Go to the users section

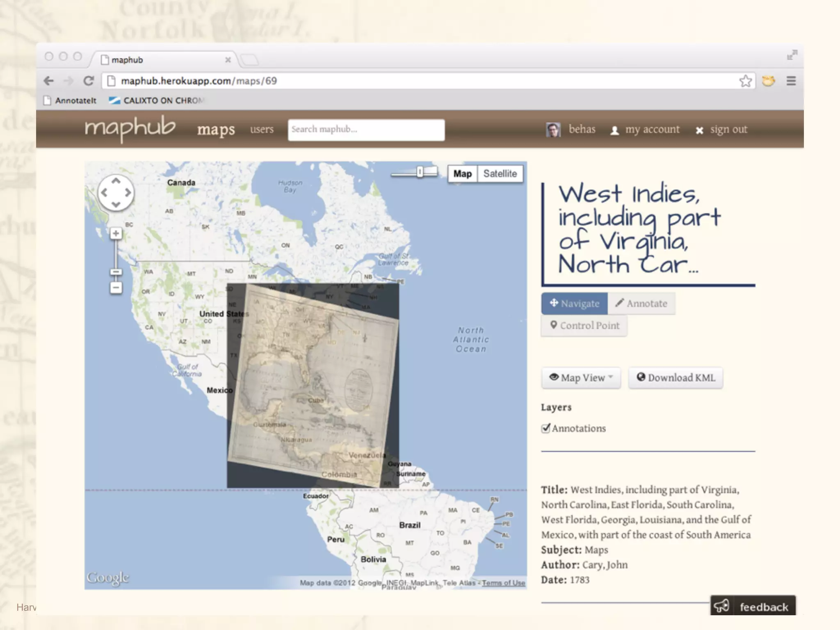pyautogui.click(x=262, y=129)
